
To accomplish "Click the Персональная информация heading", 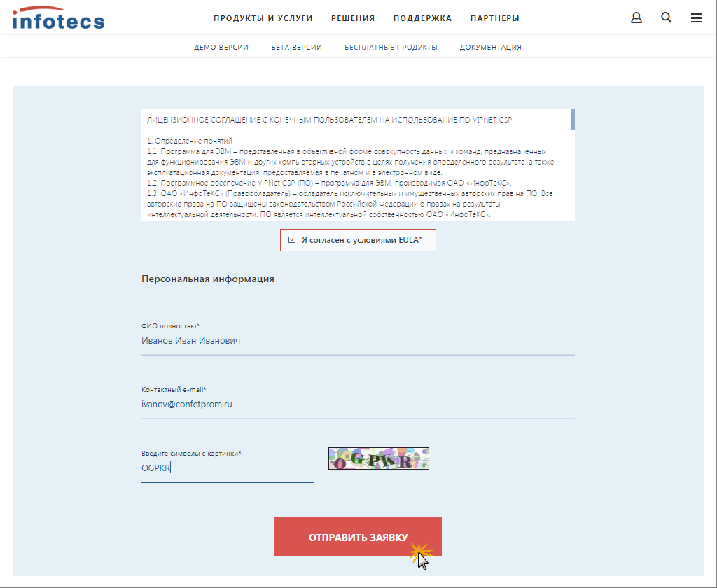I will click(x=207, y=279).
